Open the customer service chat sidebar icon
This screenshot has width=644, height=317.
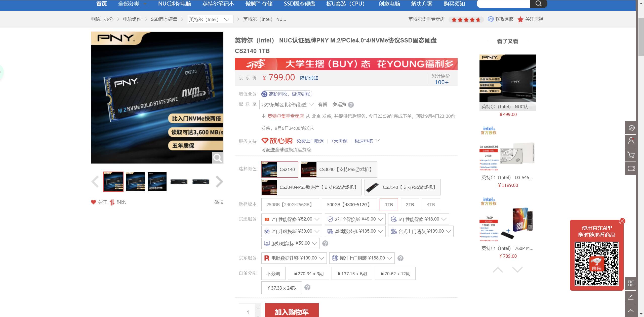point(631,128)
